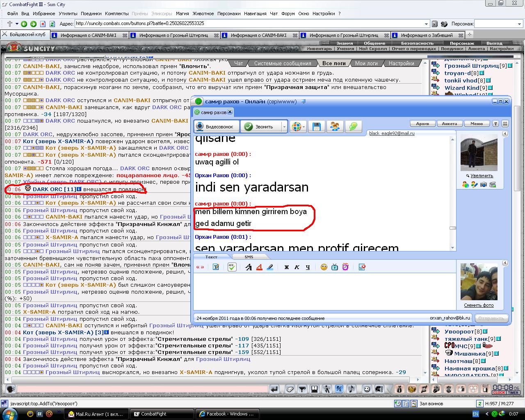Click the browser forward green arrow
This screenshot has height=420, width=525.
tap(33, 24)
